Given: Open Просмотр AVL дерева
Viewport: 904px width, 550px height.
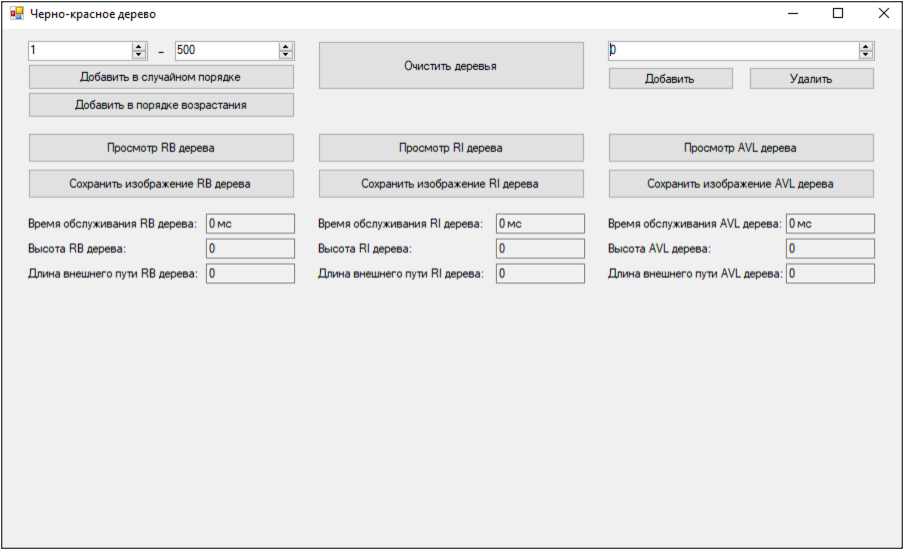Looking at the screenshot, I should tap(741, 148).
